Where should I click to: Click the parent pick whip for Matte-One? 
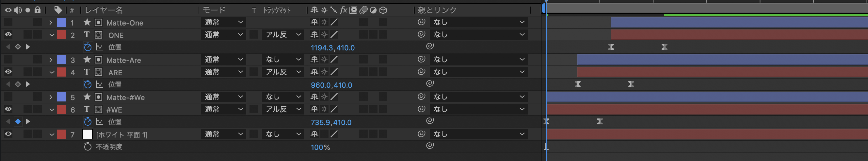click(421, 22)
